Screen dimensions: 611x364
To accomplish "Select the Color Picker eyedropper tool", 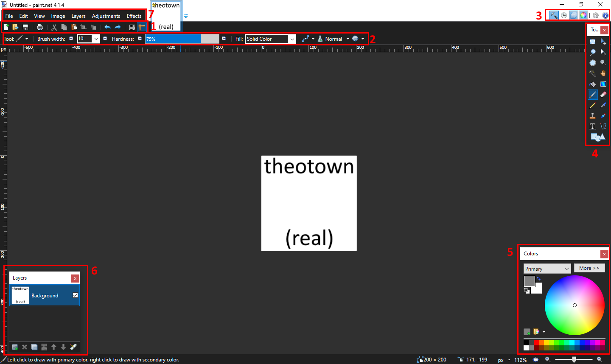I will click(x=603, y=105).
